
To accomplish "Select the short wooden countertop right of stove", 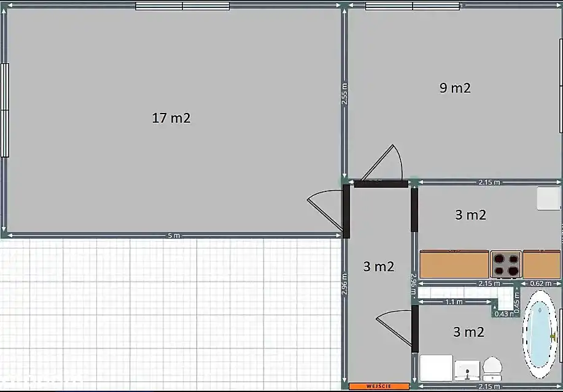I will [541, 264].
